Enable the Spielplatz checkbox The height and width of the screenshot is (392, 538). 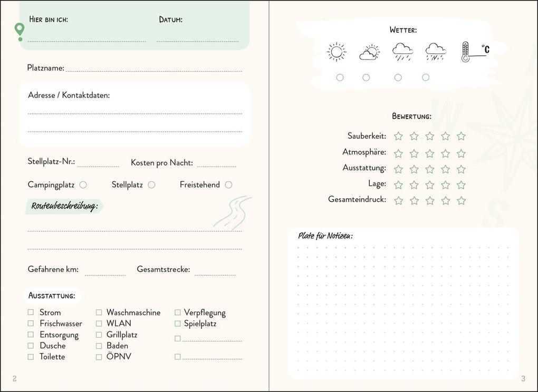click(x=178, y=324)
